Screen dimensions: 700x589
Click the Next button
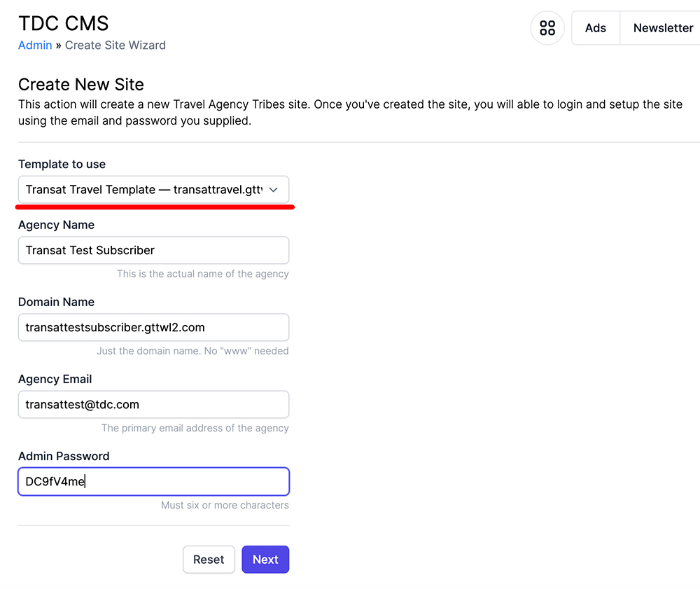[265, 560]
